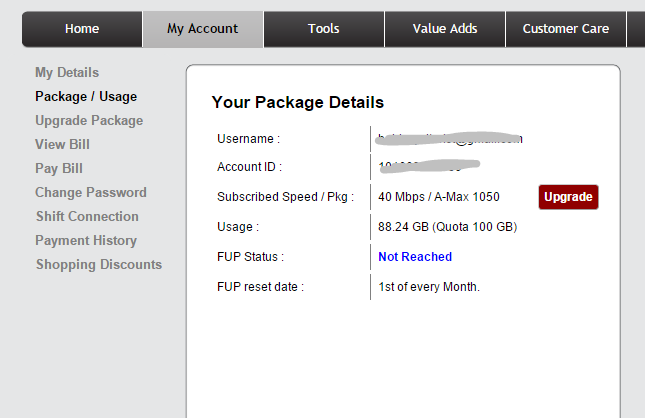Open Shopping Discounts link

tap(99, 265)
